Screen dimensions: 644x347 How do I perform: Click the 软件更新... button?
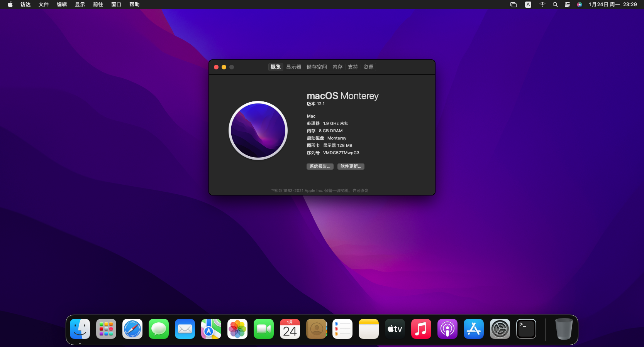coord(351,167)
